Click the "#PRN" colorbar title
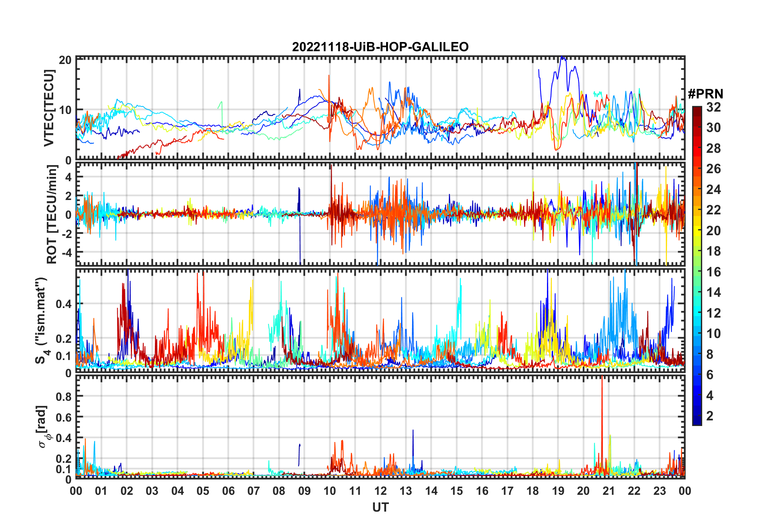The width and height of the screenshot is (761, 532). click(x=705, y=94)
